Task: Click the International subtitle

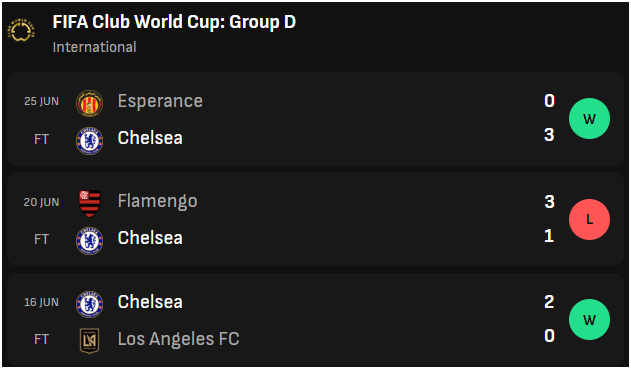Action: pos(95,47)
